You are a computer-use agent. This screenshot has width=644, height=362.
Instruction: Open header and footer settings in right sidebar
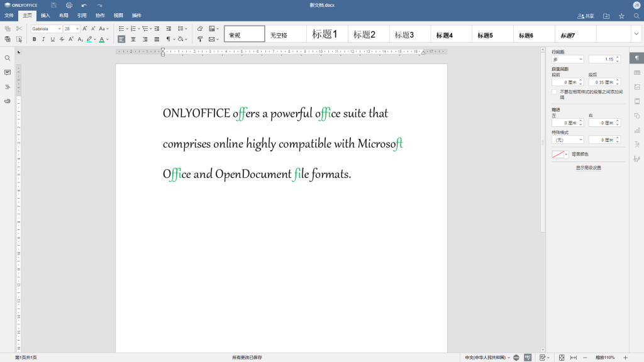point(637,101)
